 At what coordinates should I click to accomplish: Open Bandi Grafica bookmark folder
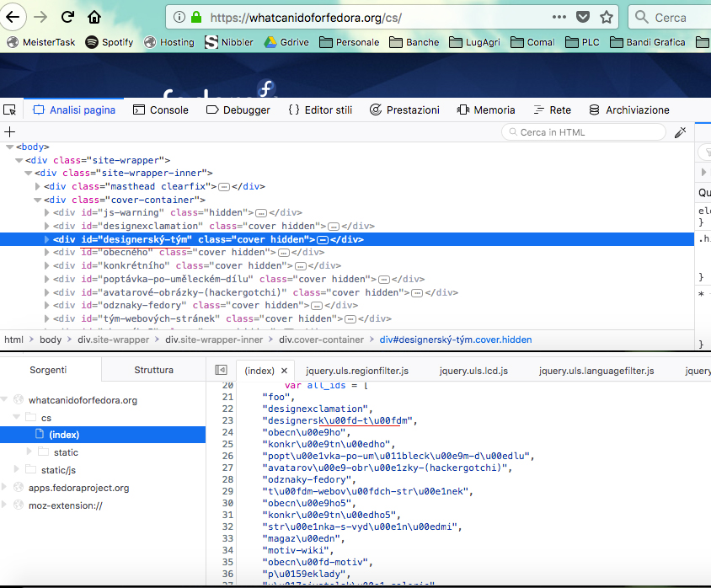pos(648,42)
